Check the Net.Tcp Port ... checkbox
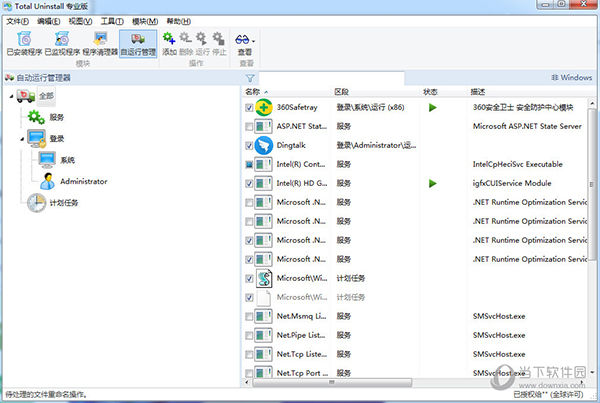This screenshot has height=403, width=600. [249, 373]
